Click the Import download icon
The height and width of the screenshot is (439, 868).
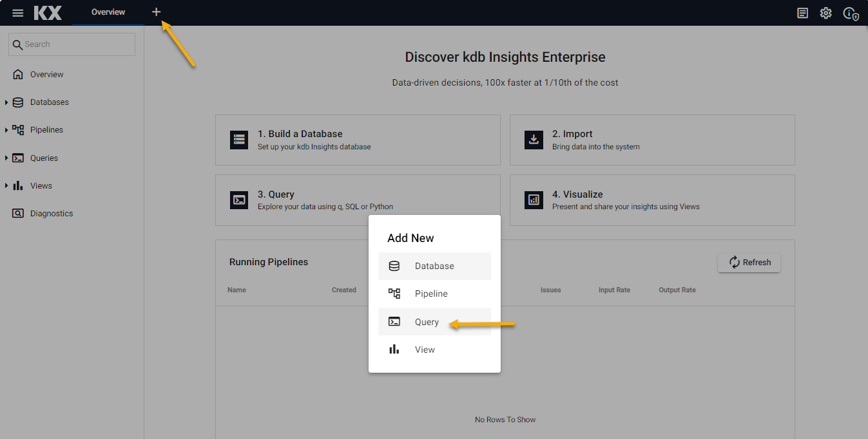coord(534,140)
